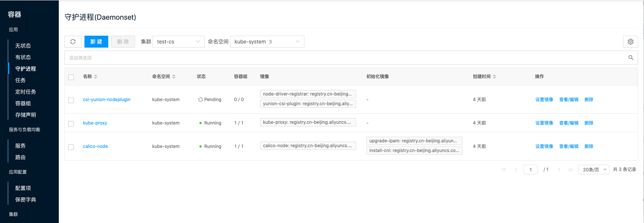The image size is (644, 223).
Task: Open the calico-node daemonset link
Action: [95, 146]
